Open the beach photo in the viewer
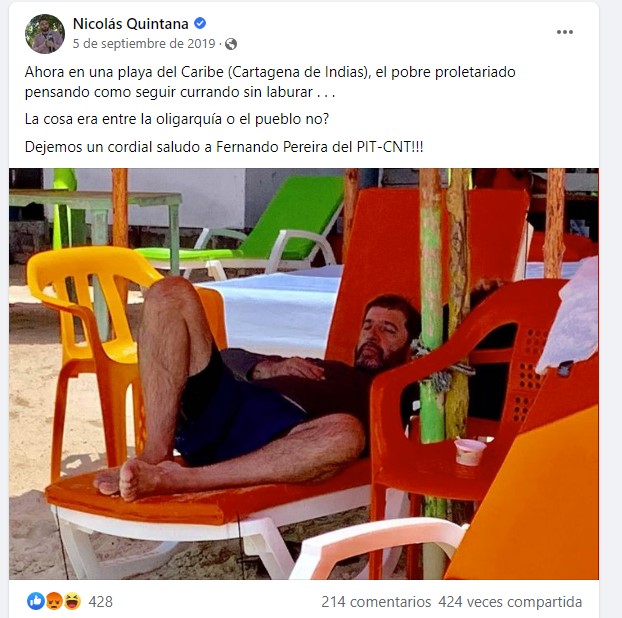The image size is (622, 618). click(x=304, y=374)
